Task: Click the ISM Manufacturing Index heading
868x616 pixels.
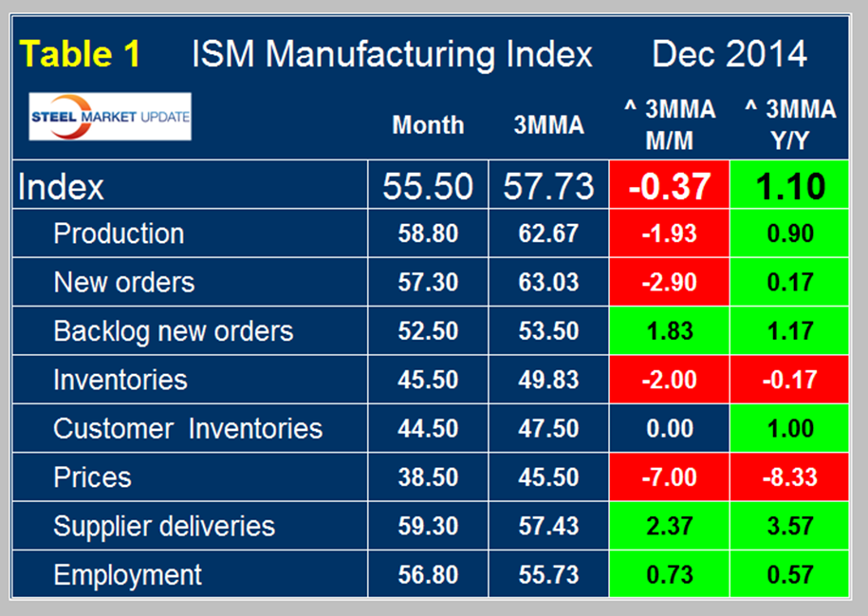Action: 392,54
